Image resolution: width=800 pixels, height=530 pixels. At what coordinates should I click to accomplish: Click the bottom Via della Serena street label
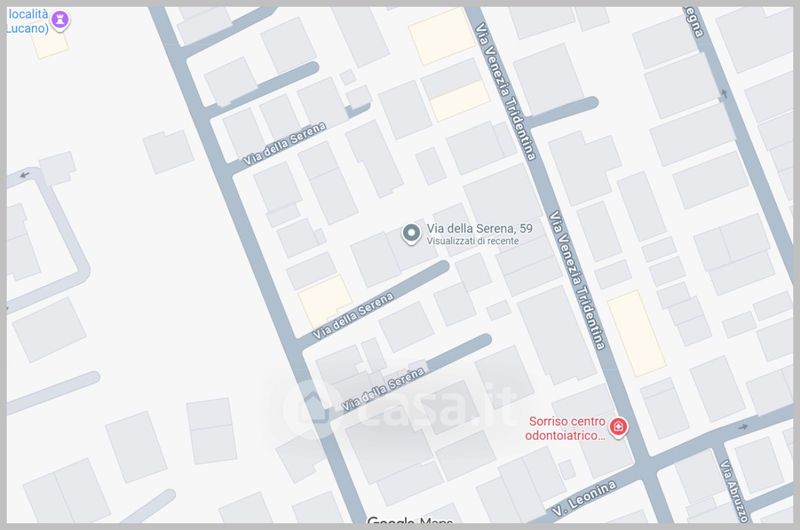point(383,389)
